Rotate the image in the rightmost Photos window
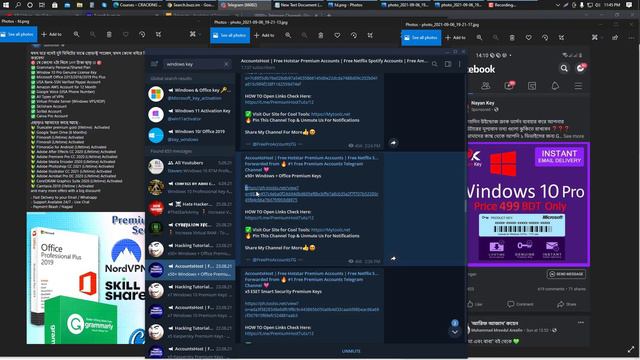 tap(545, 38)
